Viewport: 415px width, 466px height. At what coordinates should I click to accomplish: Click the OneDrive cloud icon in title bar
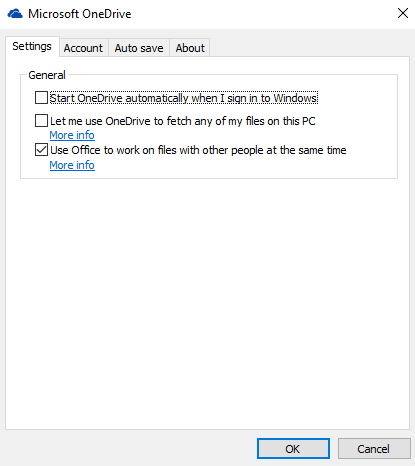click(15, 14)
